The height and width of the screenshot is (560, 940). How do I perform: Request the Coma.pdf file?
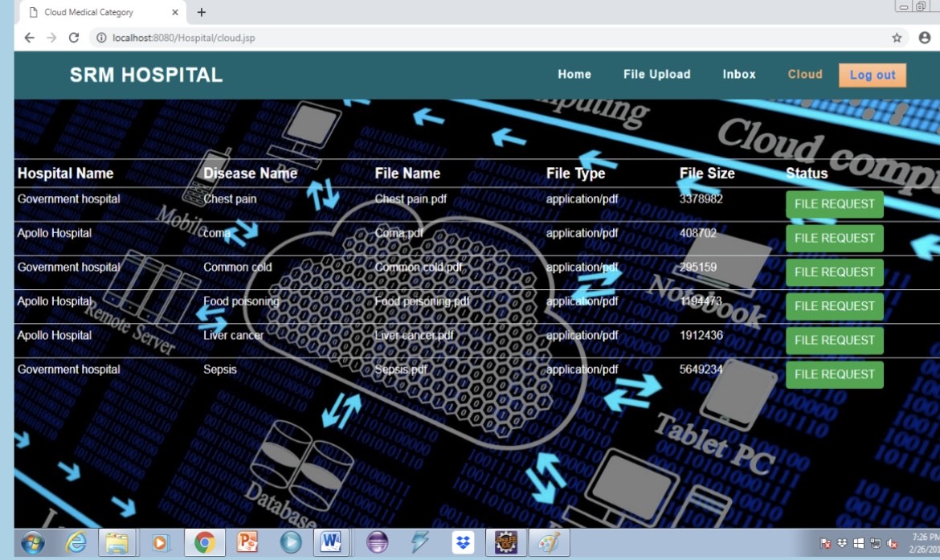click(835, 238)
